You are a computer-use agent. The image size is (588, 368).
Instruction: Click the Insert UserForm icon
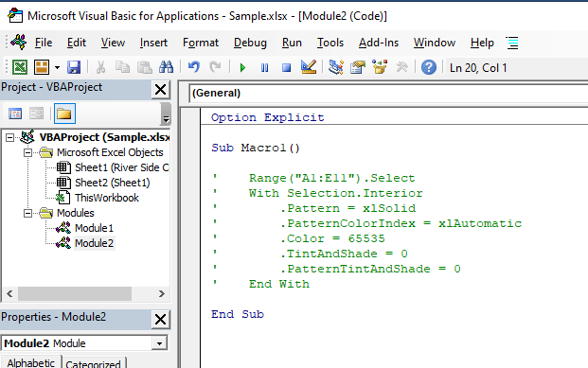click(42, 67)
